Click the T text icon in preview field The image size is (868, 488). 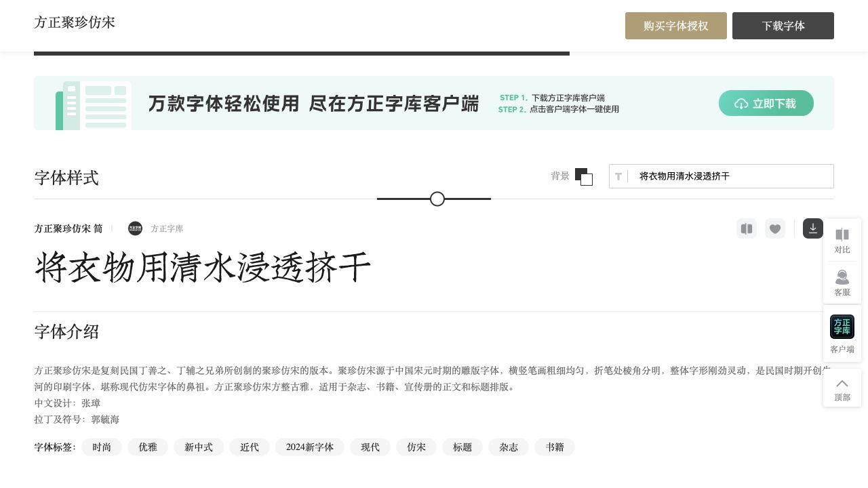(618, 176)
